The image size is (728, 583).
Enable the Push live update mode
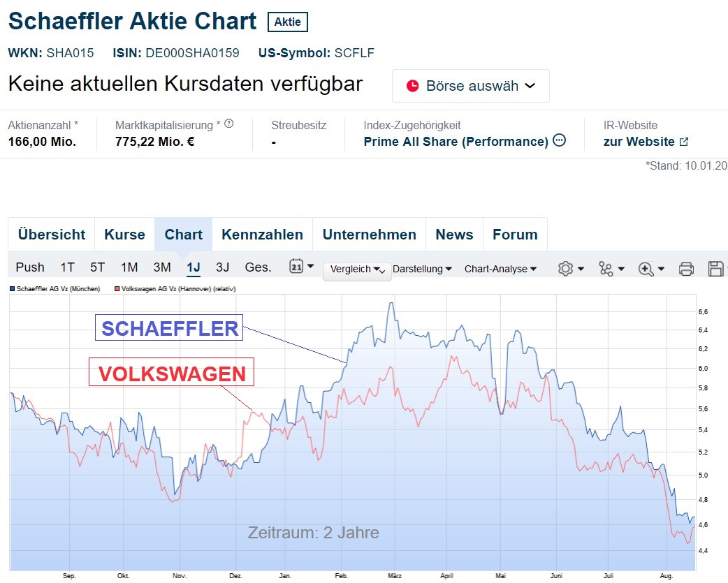pos(30,267)
